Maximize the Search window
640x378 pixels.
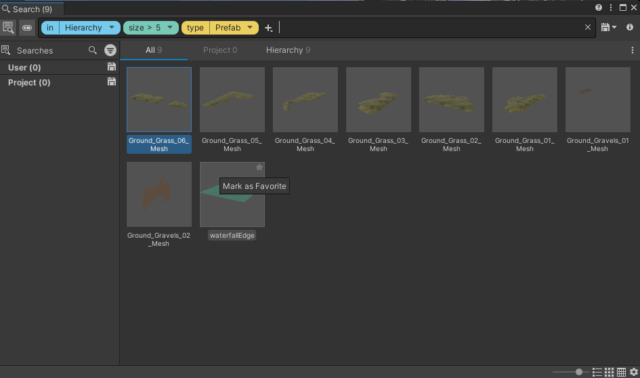[x=623, y=8]
